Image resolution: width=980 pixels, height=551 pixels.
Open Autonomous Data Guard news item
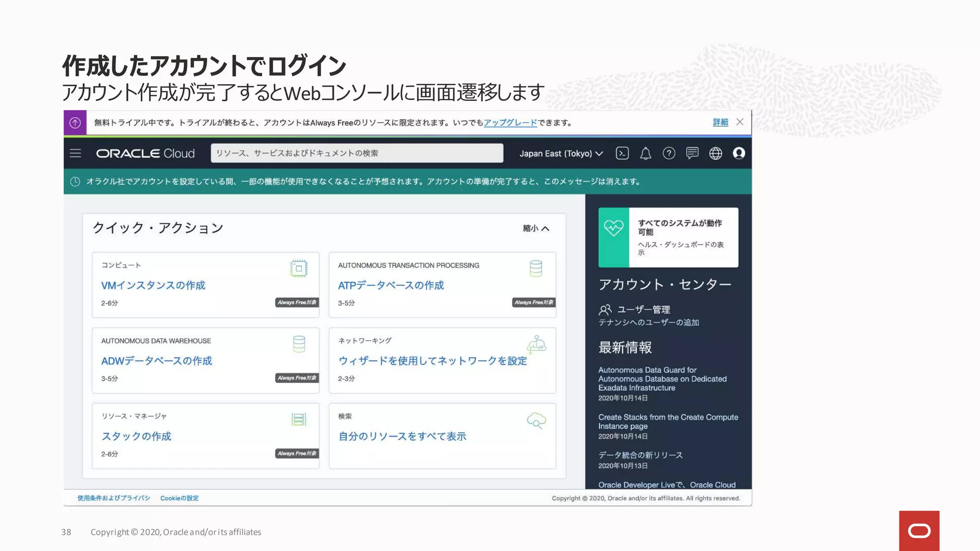pos(662,379)
